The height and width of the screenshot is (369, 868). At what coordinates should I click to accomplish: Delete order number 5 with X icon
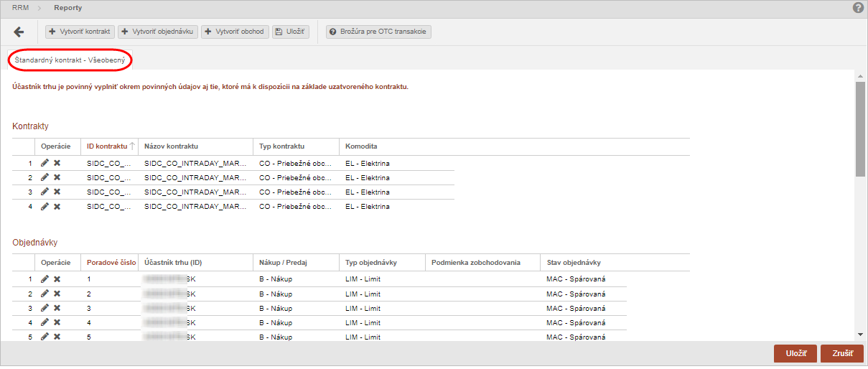[x=57, y=337]
